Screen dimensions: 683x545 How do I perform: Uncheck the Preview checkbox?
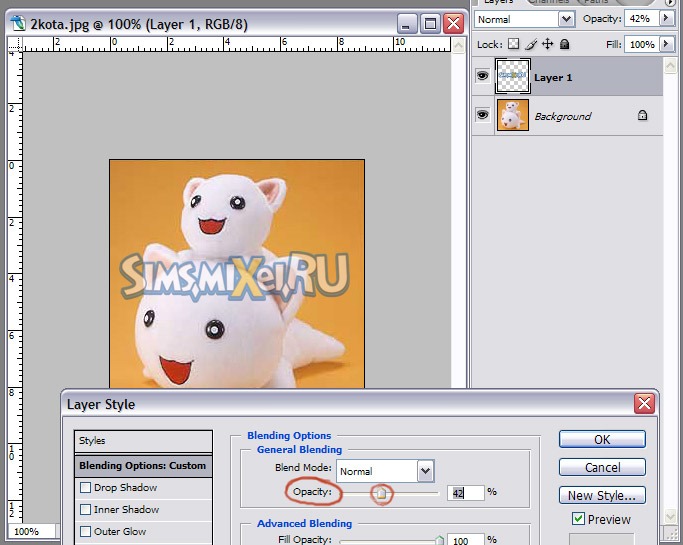[x=578, y=519]
